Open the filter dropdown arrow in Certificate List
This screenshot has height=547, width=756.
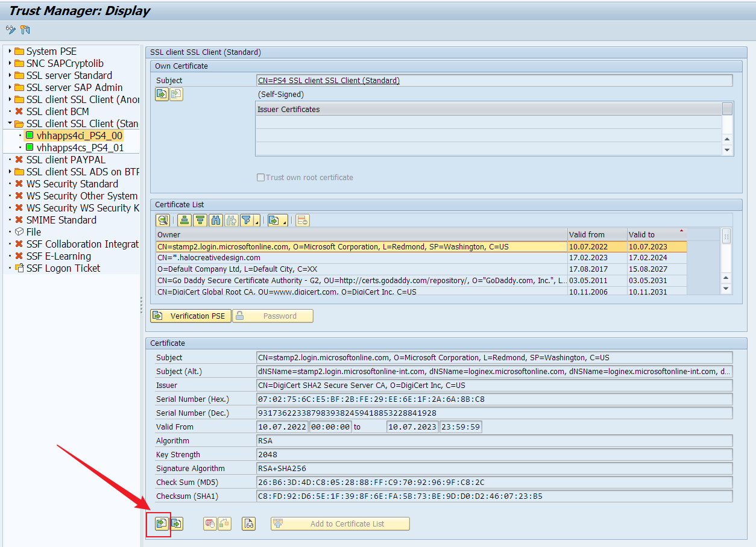tap(257, 222)
